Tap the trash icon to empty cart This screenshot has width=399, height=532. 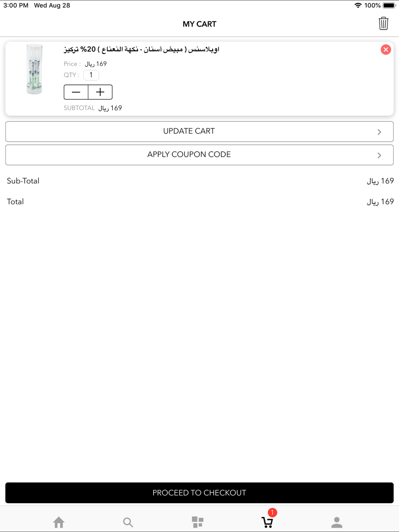(x=383, y=24)
